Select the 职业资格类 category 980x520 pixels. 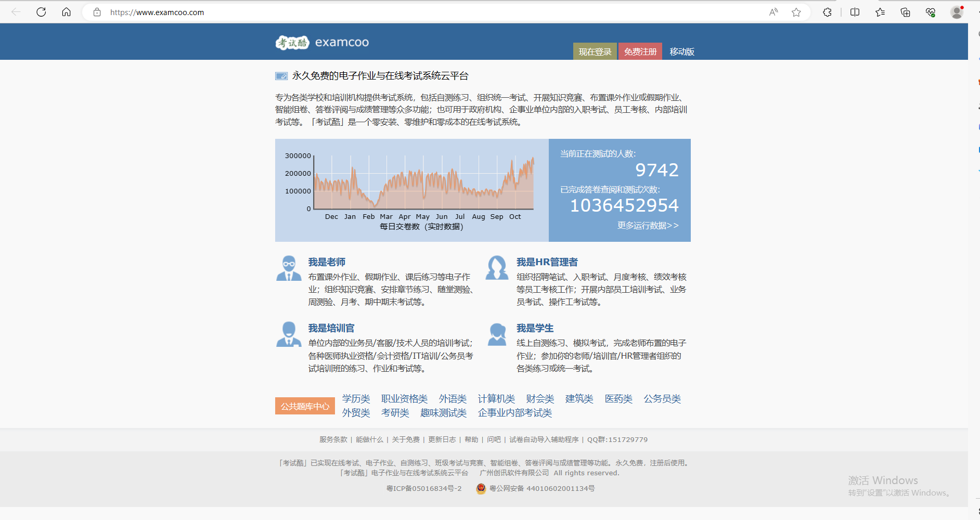click(404, 399)
